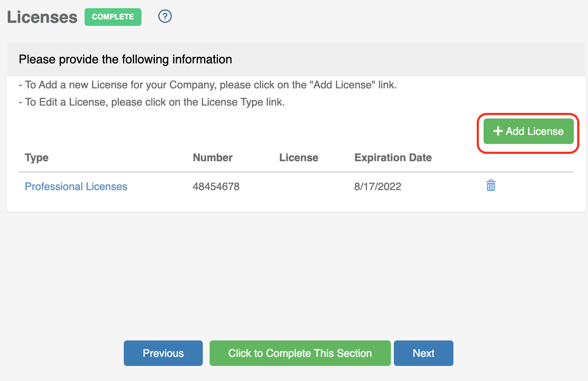Click the plus icon on Add License
The image size is (588, 381).
click(x=498, y=131)
